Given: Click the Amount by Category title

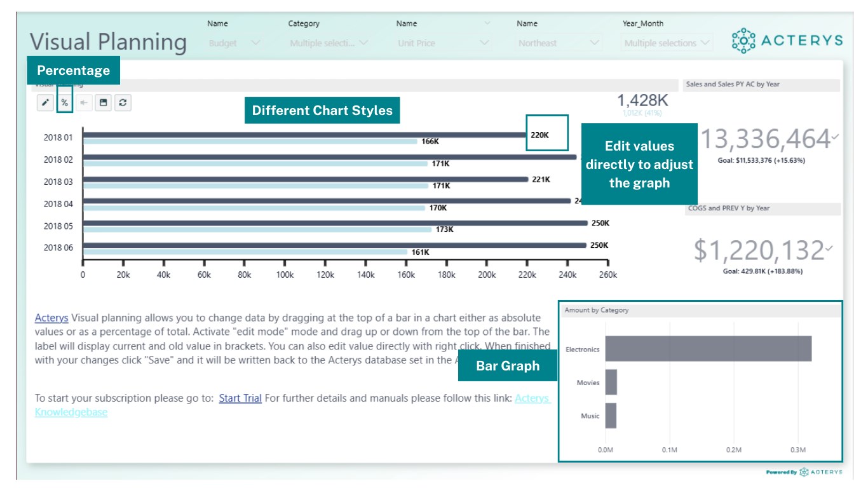Looking at the screenshot, I should click(x=596, y=310).
